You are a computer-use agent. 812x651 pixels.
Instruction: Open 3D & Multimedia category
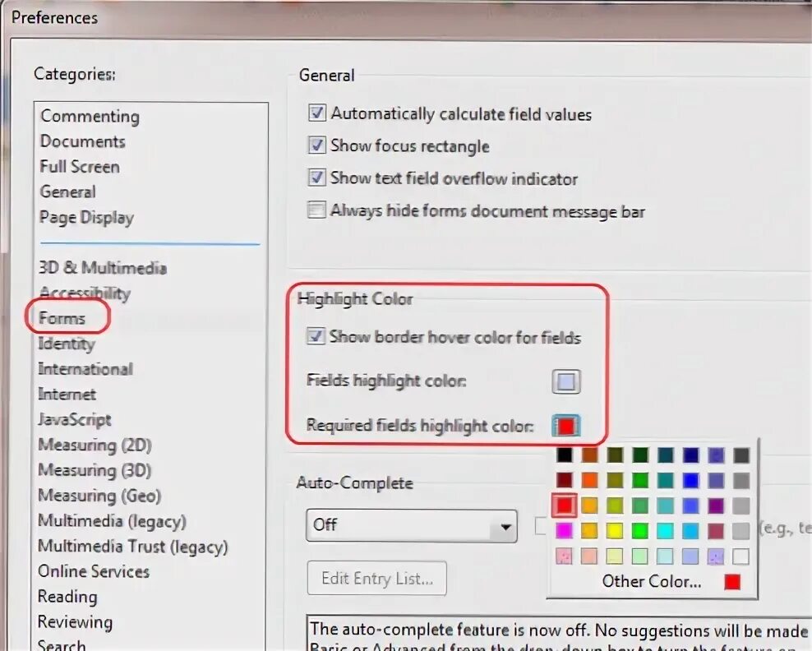coord(103,267)
